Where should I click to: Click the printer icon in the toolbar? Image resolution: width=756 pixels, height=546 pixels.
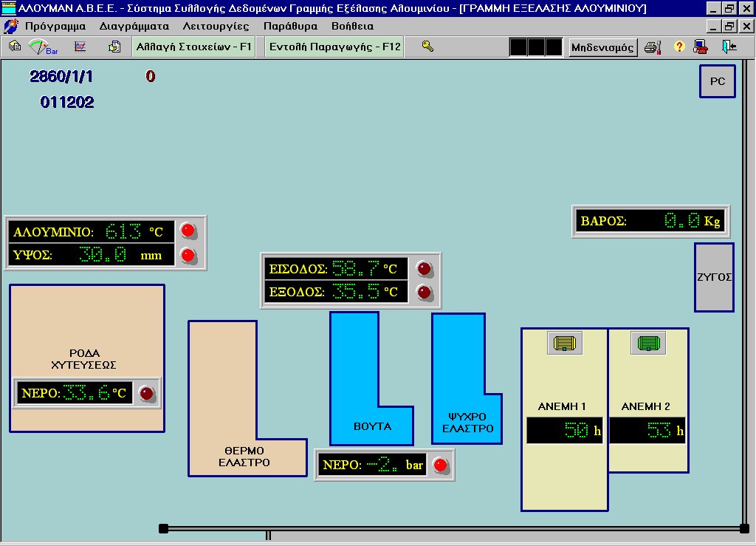click(651, 47)
